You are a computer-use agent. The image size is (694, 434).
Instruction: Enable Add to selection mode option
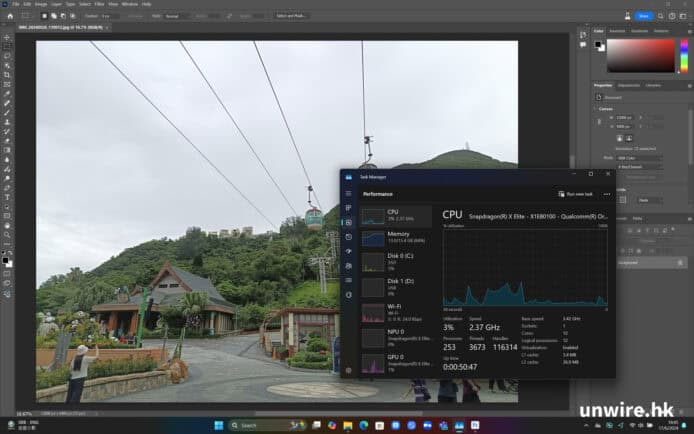[55, 16]
